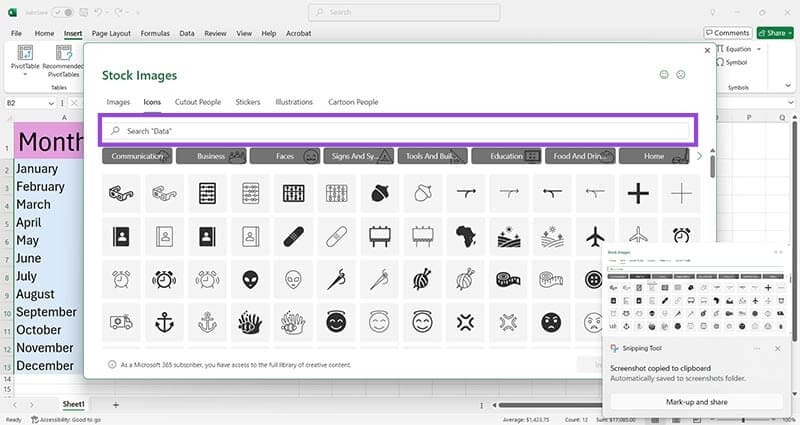The height and width of the screenshot is (425, 800).
Task: Choose the solid anchor icon
Action: 164,322
